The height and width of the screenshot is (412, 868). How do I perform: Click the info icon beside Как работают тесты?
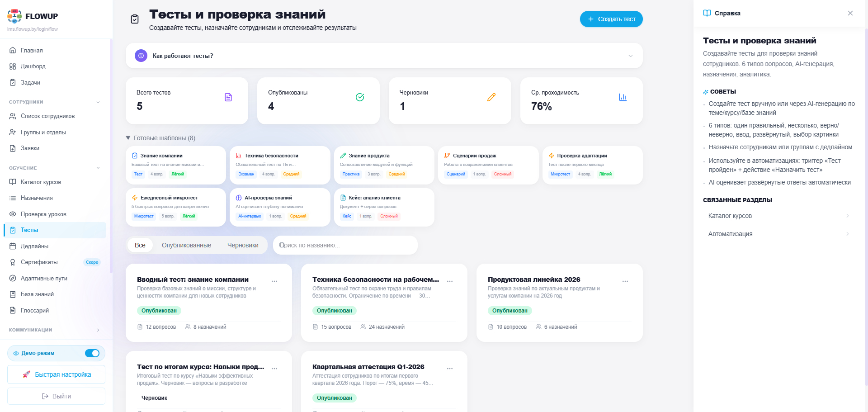[141, 56]
